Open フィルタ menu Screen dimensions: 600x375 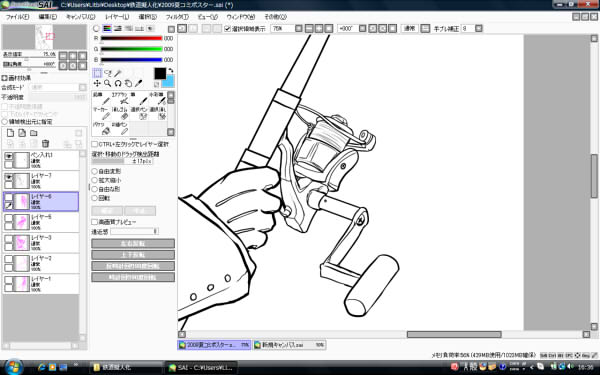pos(177,17)
